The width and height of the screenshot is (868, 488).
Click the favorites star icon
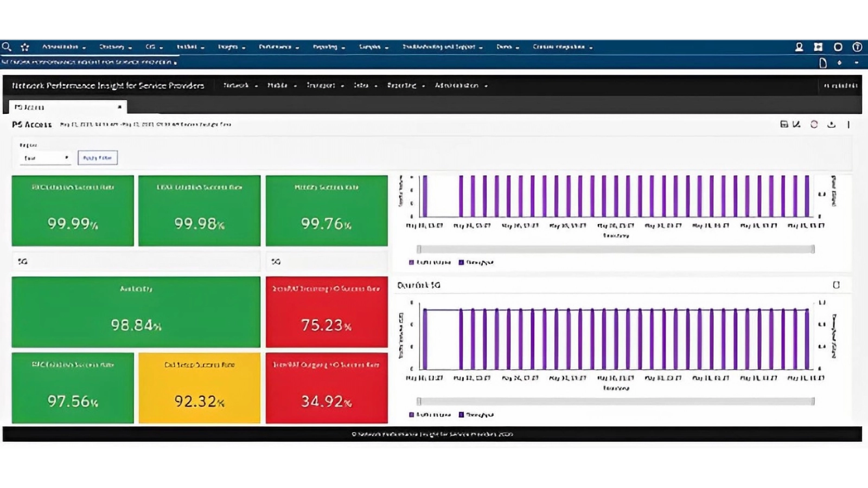point(25,47)
